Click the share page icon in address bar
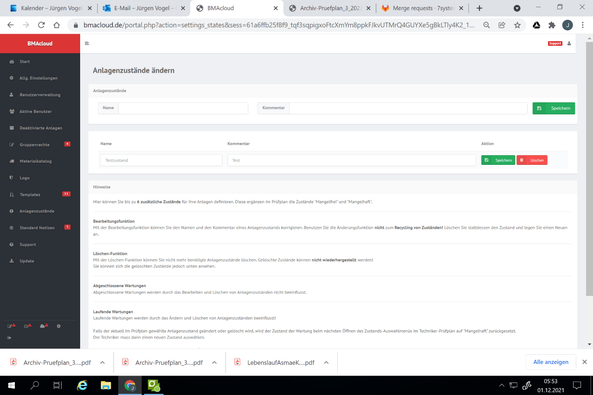593x395 pixels. tap(501, 25)
